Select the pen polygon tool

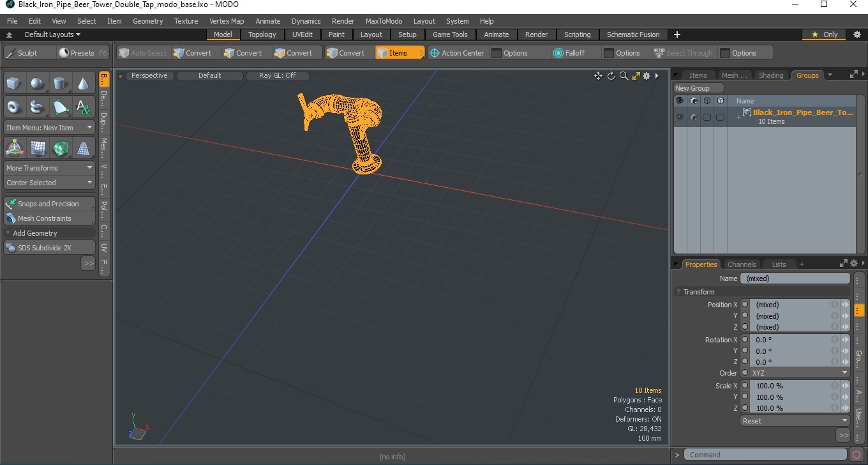pyautogui.click(x=60, y=107)
